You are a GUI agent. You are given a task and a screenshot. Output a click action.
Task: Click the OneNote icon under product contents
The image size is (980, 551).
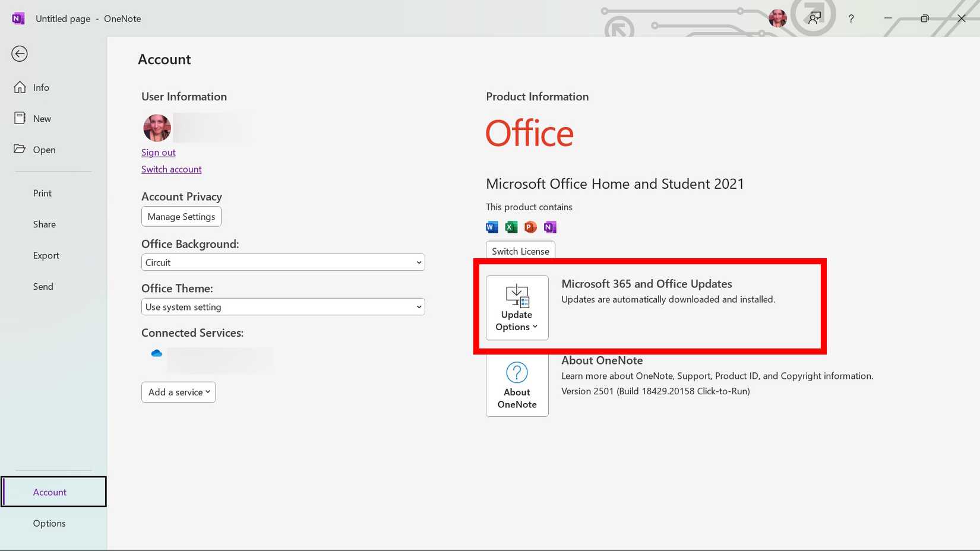(550, 227)
